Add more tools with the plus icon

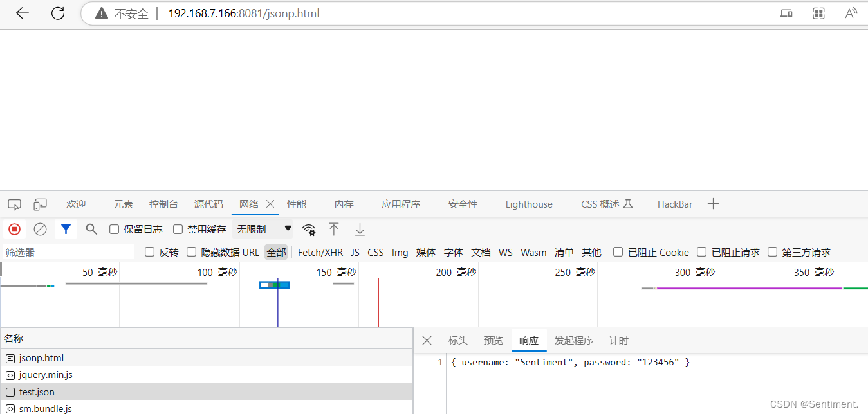pos(713,204)
